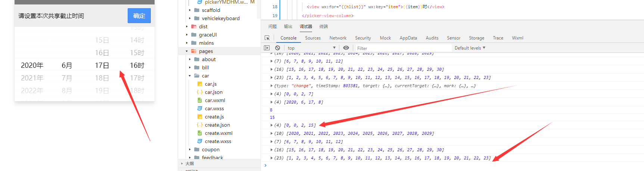644x171 pixels.
Task: Expand the coupon folder arrow
Action: tap(190, 149)
